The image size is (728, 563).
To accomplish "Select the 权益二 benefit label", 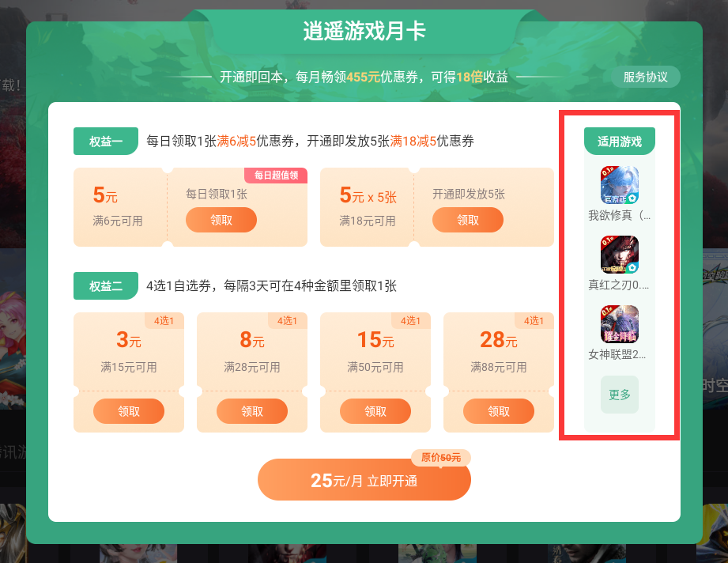I will coord(106,285).
